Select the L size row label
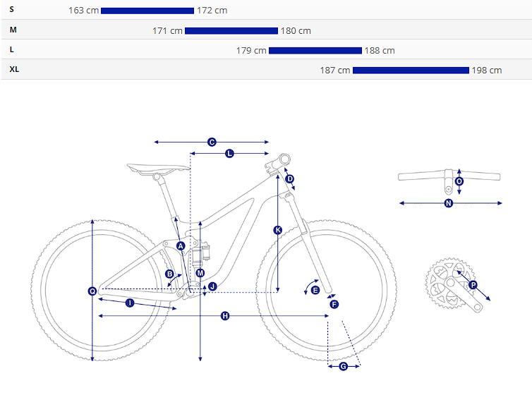Image resolution: width=532 pixels, height=395 pixels. click(x=13, y=49)
